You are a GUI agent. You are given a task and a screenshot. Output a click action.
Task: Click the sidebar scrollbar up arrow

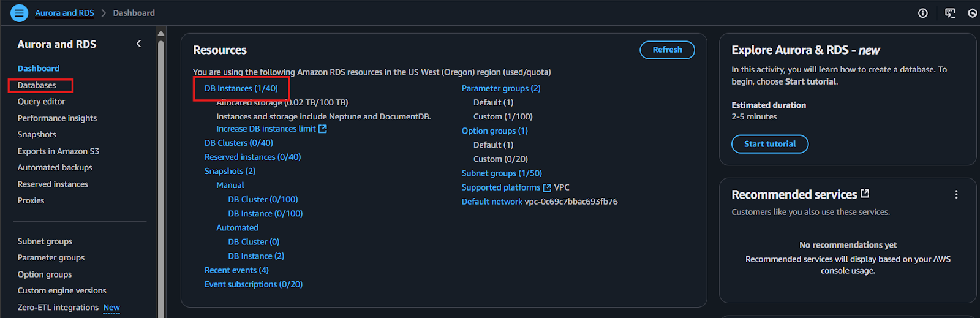pos(161,34)
